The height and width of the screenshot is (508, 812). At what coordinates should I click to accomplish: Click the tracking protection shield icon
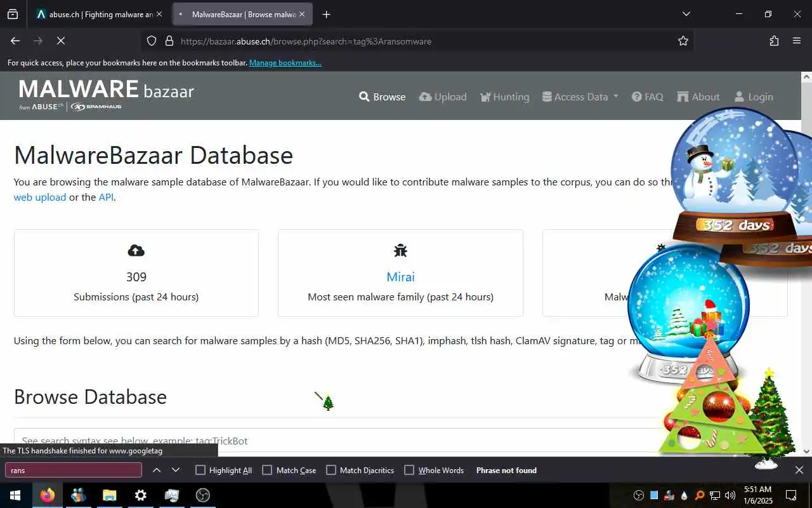pyautogui.click(x=152, y=41)
